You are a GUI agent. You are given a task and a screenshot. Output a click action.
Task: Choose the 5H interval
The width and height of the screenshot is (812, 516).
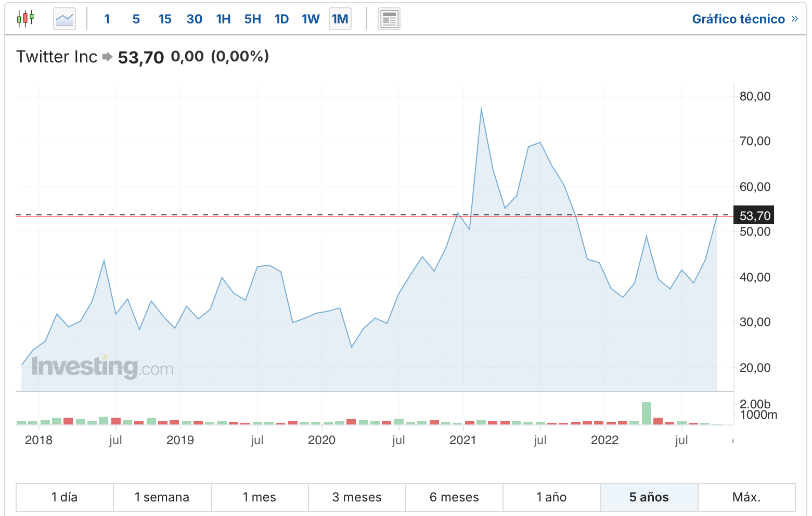[253, 19]
